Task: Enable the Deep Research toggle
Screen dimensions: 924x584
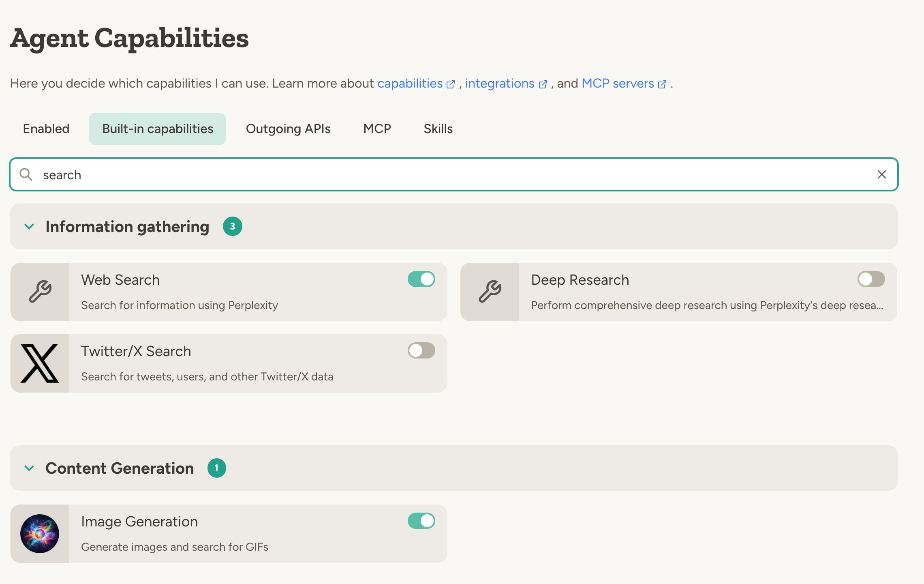Action: click(871, 279)
